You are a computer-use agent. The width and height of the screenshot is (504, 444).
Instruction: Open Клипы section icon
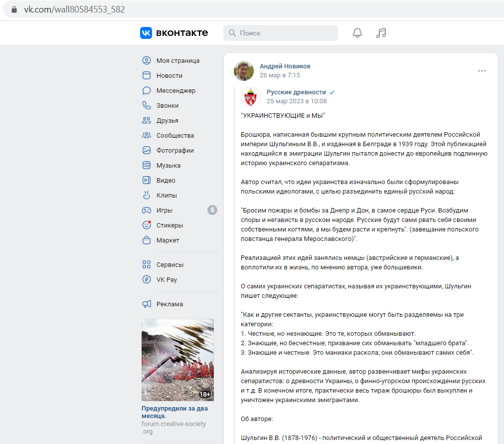147,195
